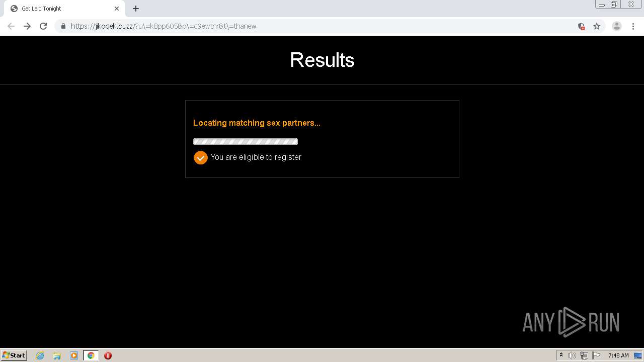This screenshot has height=362, width=644.
Task: Open a new browser tab
Action: [136, 9]
